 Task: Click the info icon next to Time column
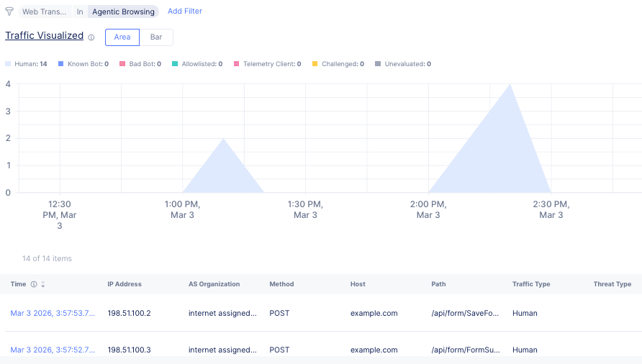coord(34,284)
